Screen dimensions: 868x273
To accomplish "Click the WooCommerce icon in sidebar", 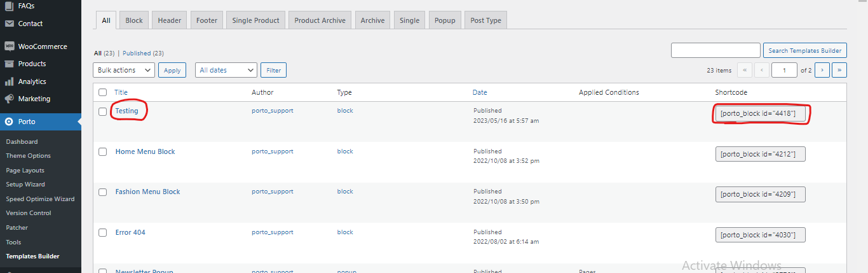I will coord(9,46).
